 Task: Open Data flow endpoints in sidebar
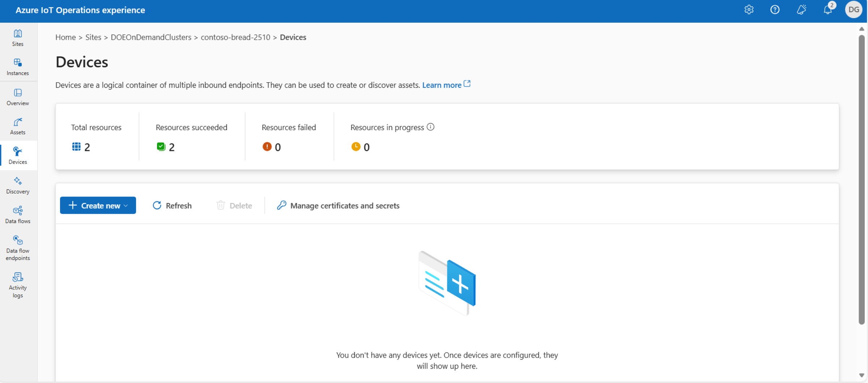click(18, 248)
